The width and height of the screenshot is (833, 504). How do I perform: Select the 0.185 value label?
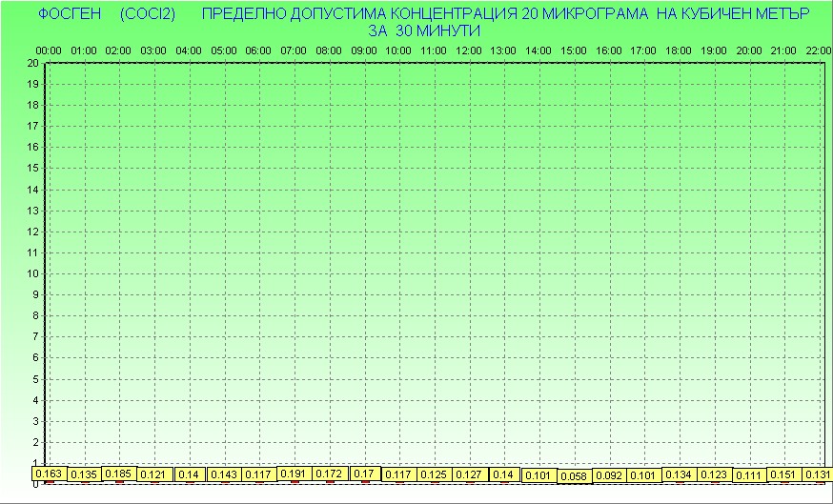click(118, 473)
